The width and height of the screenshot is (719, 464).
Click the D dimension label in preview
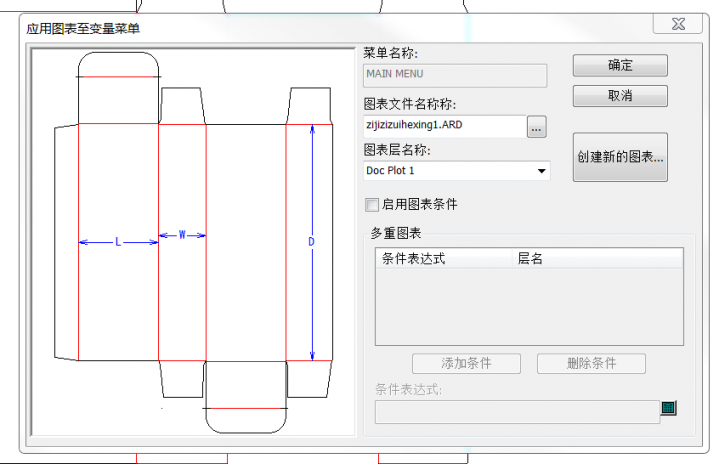[x=311, y=242]
